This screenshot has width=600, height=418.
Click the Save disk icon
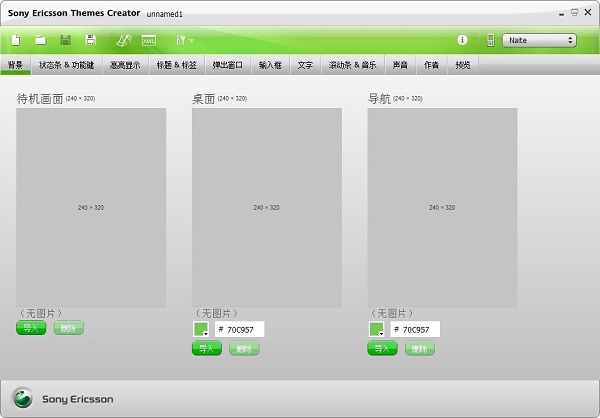(65, 40)
